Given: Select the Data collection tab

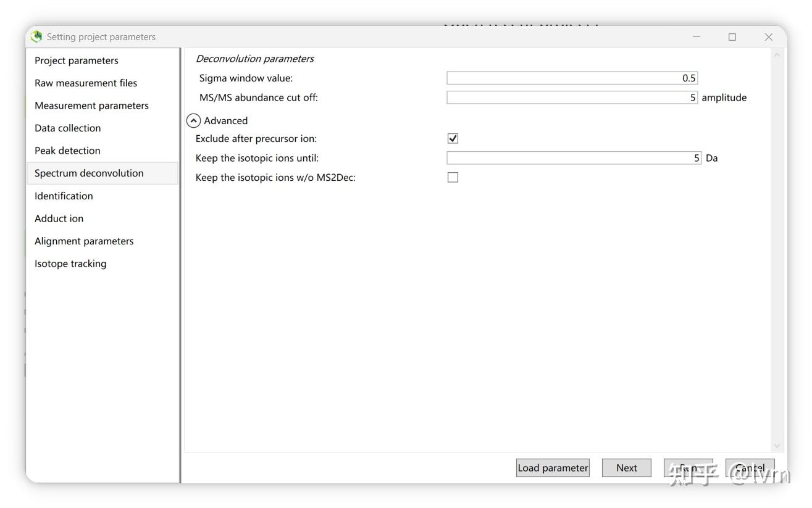Looking at the screenshot, I should 67,128.
